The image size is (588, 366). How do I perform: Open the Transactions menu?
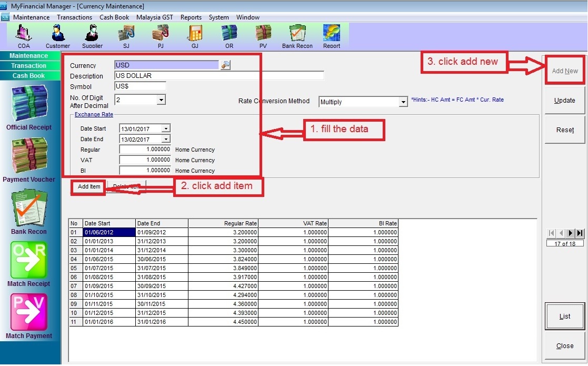(74, 17)
